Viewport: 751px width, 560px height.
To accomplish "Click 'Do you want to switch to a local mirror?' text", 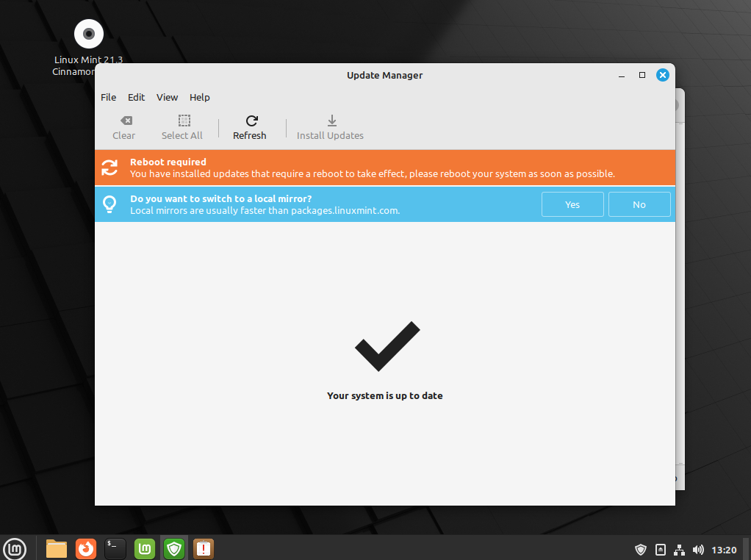I will click(220, 199).
